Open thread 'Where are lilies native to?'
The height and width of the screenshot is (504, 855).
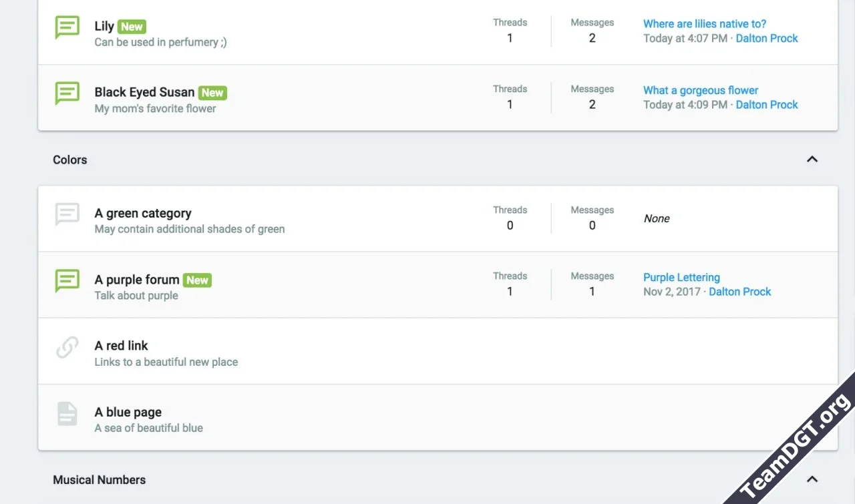point(705,24)
